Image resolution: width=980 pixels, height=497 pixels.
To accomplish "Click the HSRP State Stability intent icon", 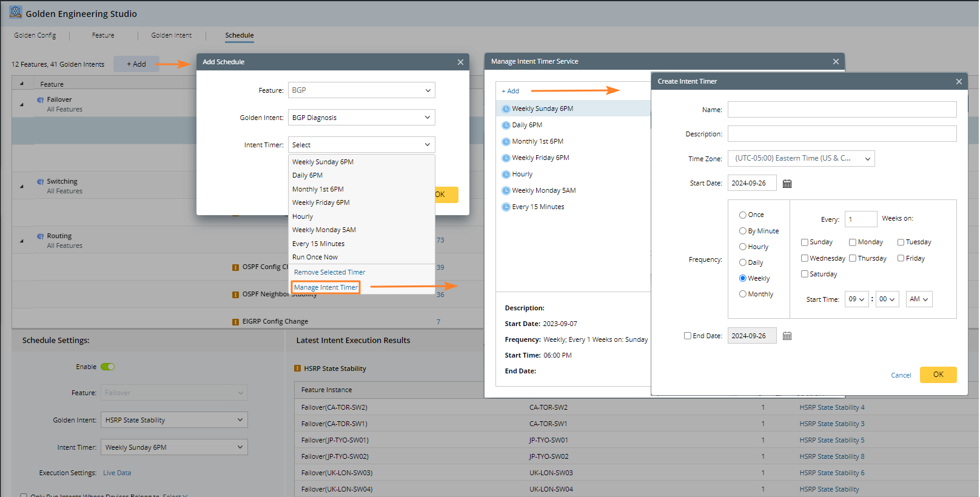I will click(x=297, y=369).
